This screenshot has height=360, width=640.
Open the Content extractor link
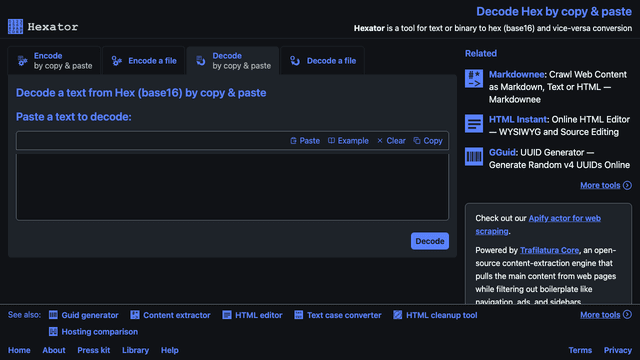tap(177, 315)
